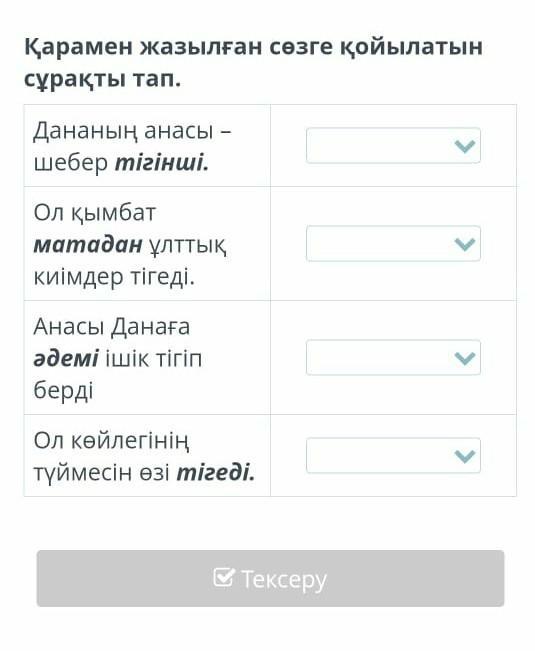Click chevron arrow in second row dropdown
This screenshot has width=535, height=651.
464,244
